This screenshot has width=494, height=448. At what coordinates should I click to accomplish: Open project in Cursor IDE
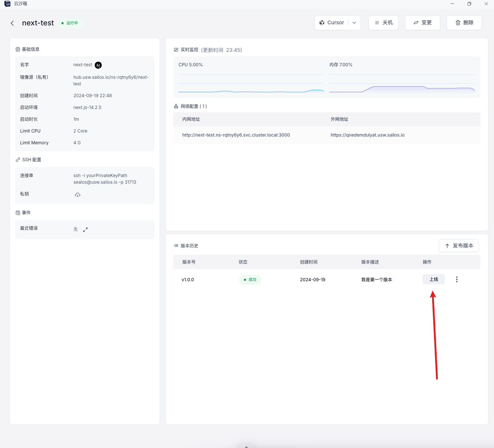point(331,23)
